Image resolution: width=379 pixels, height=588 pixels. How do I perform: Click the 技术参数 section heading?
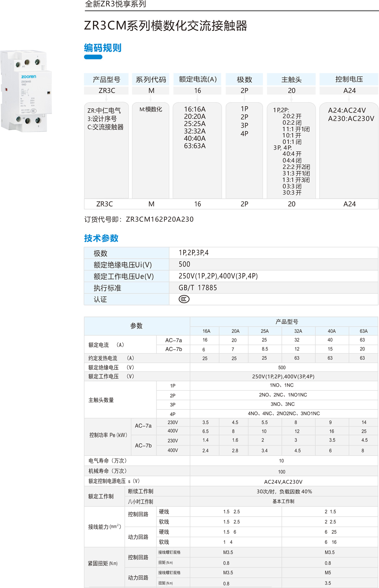tap(101, 238)
